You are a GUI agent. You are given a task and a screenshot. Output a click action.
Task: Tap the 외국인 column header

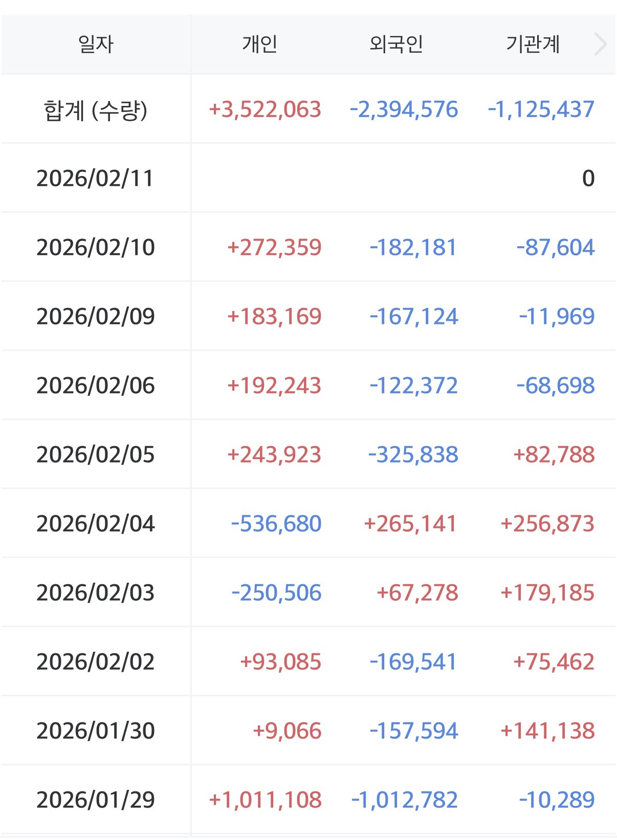[396, 45]
